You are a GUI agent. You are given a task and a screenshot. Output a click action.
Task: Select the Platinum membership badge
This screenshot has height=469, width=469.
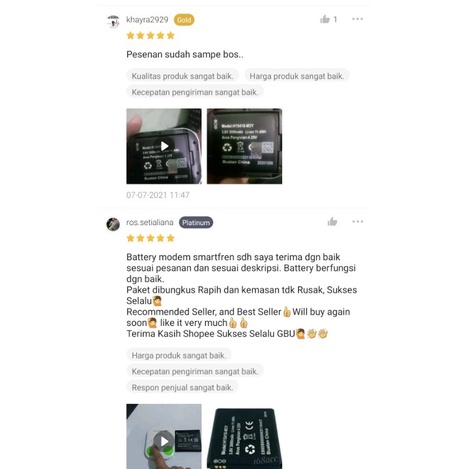pos(196,223)
